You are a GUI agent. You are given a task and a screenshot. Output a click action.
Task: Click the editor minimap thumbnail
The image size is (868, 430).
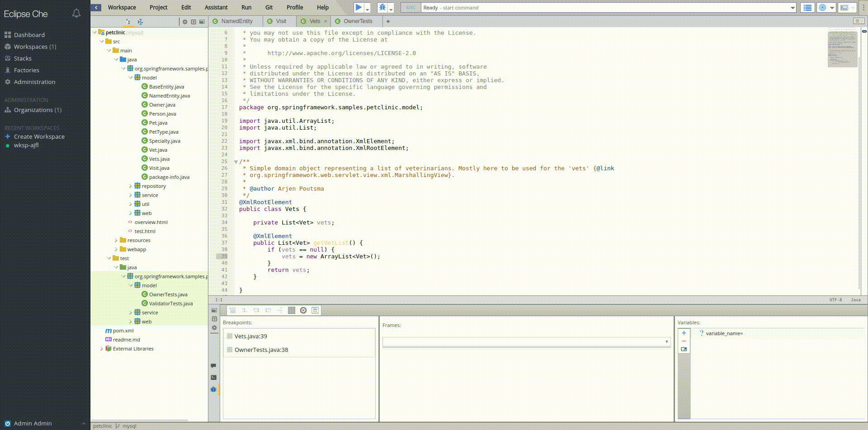pos(842,48)
